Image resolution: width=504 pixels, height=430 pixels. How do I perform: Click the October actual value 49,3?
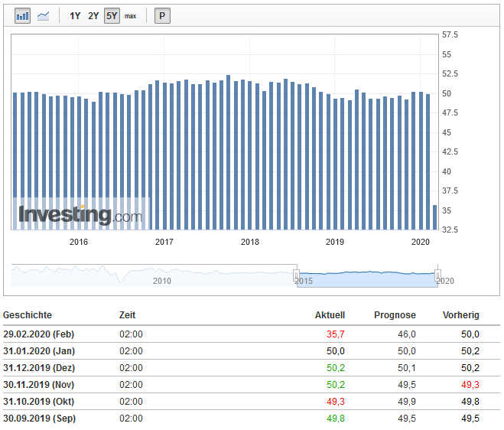coord(336,402)
